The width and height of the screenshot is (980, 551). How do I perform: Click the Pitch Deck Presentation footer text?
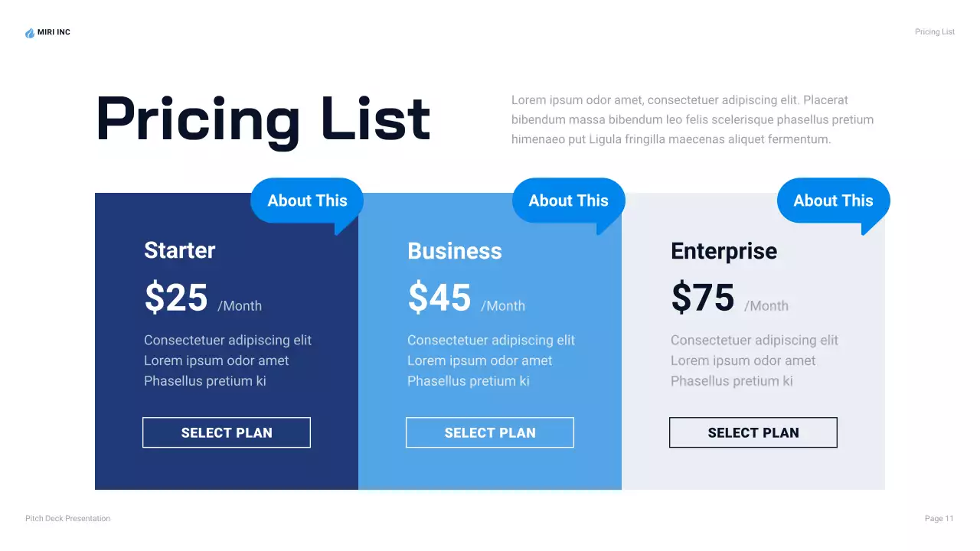[67, 519]
